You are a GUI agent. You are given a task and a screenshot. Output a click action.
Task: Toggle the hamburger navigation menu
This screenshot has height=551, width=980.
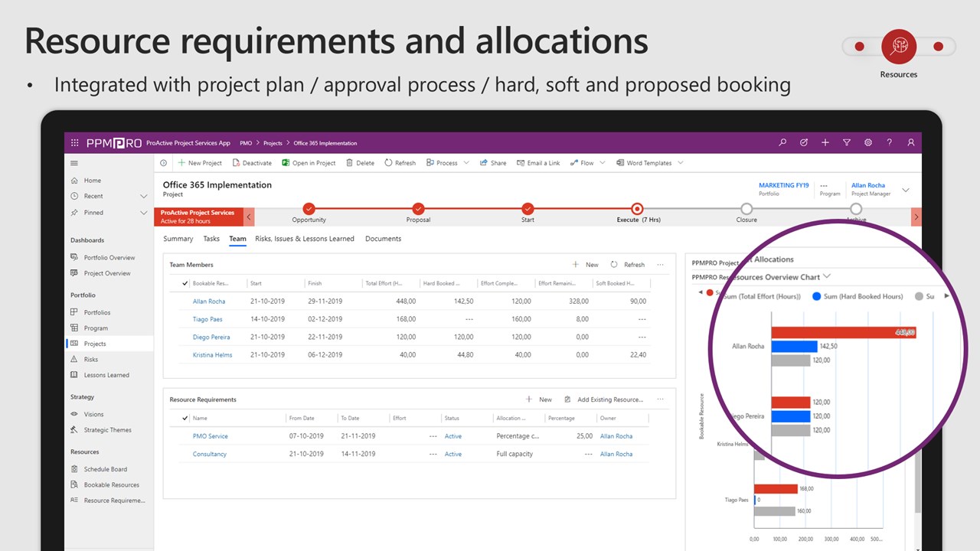pyautogui.click(x=74, y=163)
